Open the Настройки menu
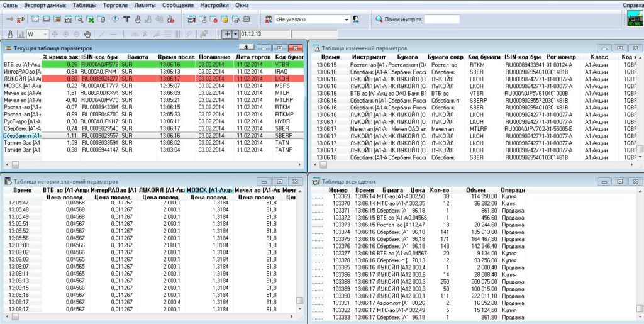The width and height of the screenshot is (644, 324). coord(214,5)
